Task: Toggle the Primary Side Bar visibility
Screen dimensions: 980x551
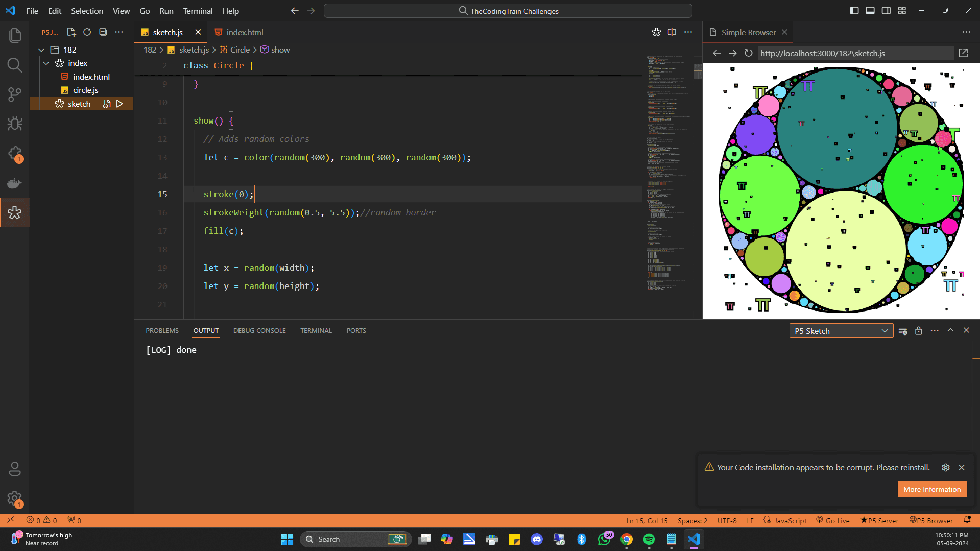Action: (854, 10)
